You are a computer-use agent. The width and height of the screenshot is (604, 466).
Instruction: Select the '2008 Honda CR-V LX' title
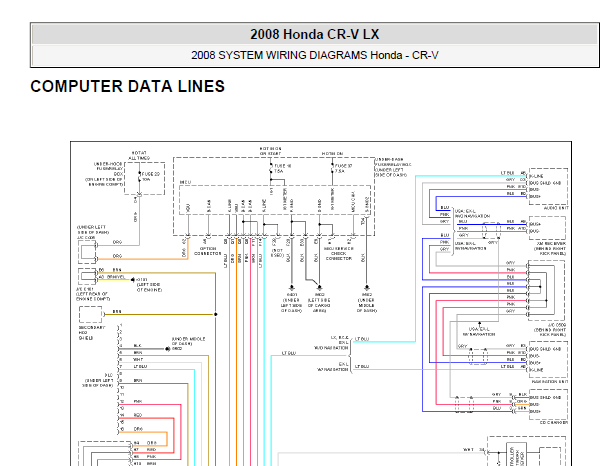315,34
